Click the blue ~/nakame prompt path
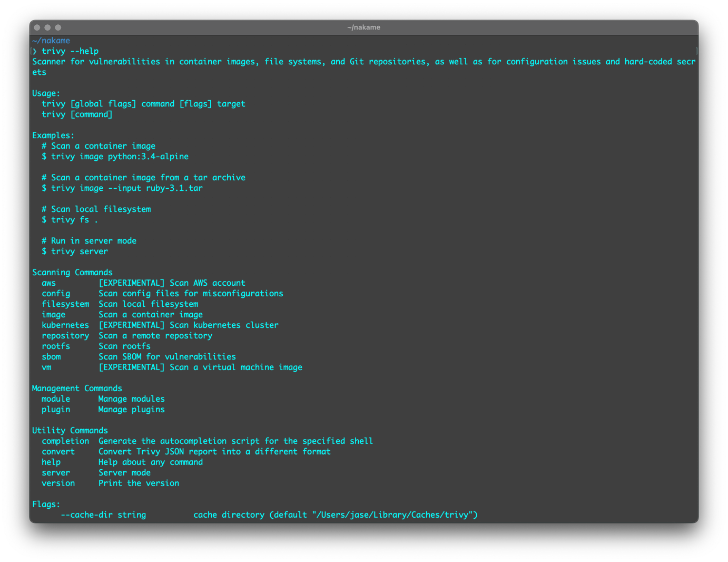 click(51, 41)
